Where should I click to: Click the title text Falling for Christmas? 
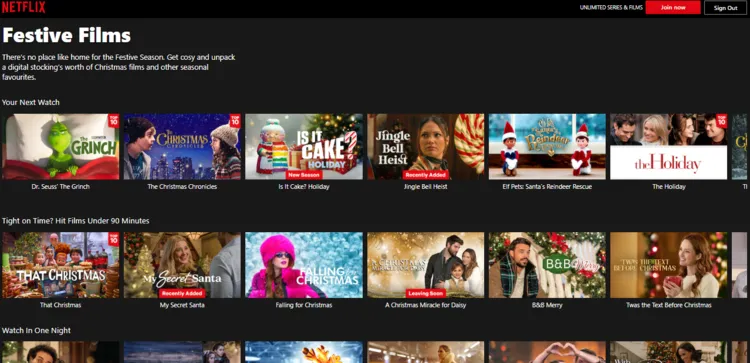pyautogui.click(x=304, y=305)
